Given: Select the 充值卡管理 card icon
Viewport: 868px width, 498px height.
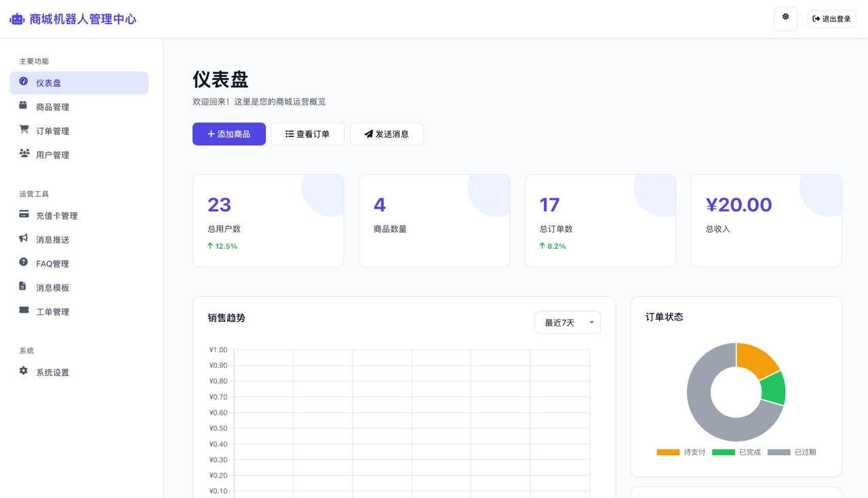Looking at the screenshot, I should point(23,215).
